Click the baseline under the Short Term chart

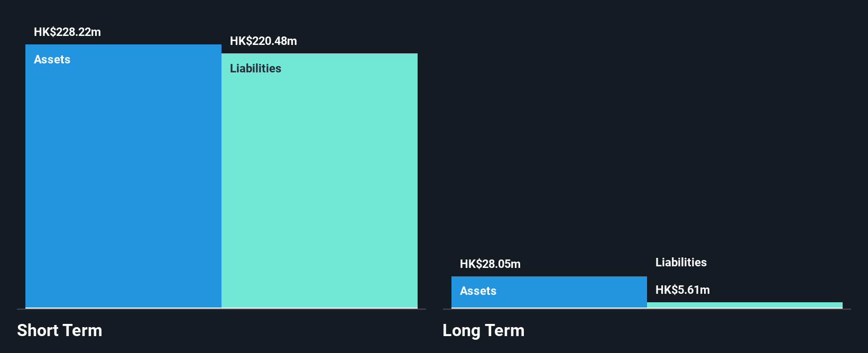click(221, 309)
